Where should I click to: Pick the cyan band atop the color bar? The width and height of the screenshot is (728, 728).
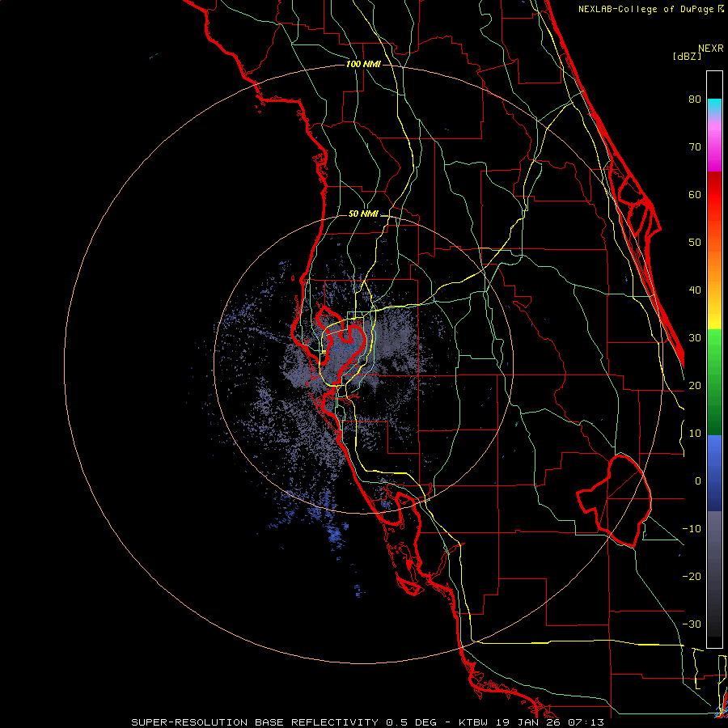714,107
